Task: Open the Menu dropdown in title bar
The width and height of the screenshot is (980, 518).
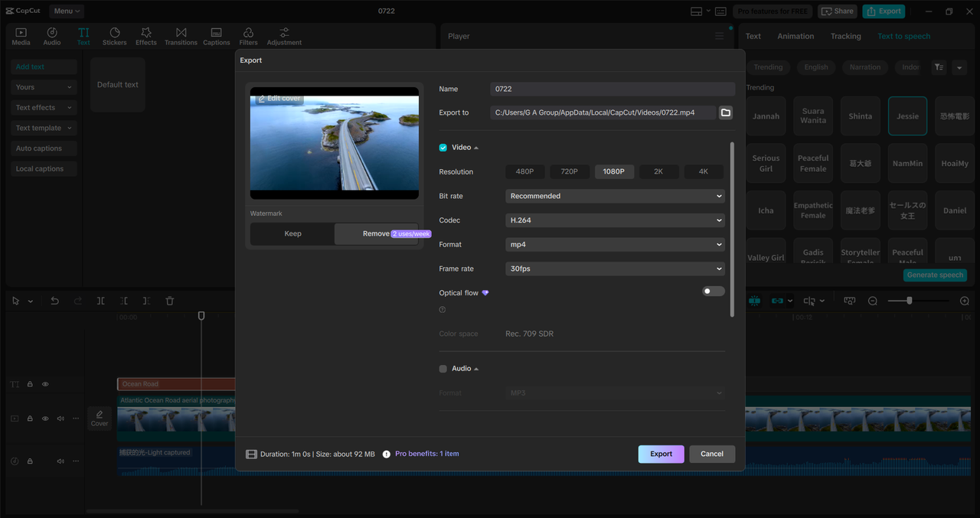Action: (x=67, y=11)
